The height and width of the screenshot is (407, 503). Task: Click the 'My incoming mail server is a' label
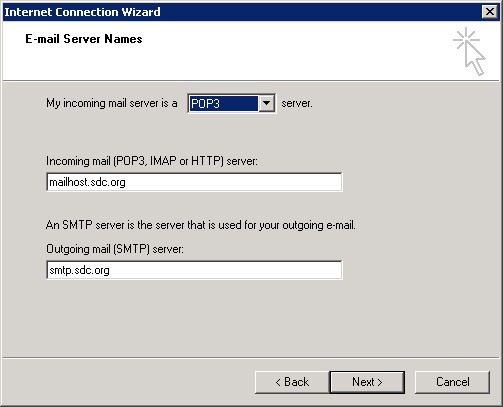click(x=112, y=103)
